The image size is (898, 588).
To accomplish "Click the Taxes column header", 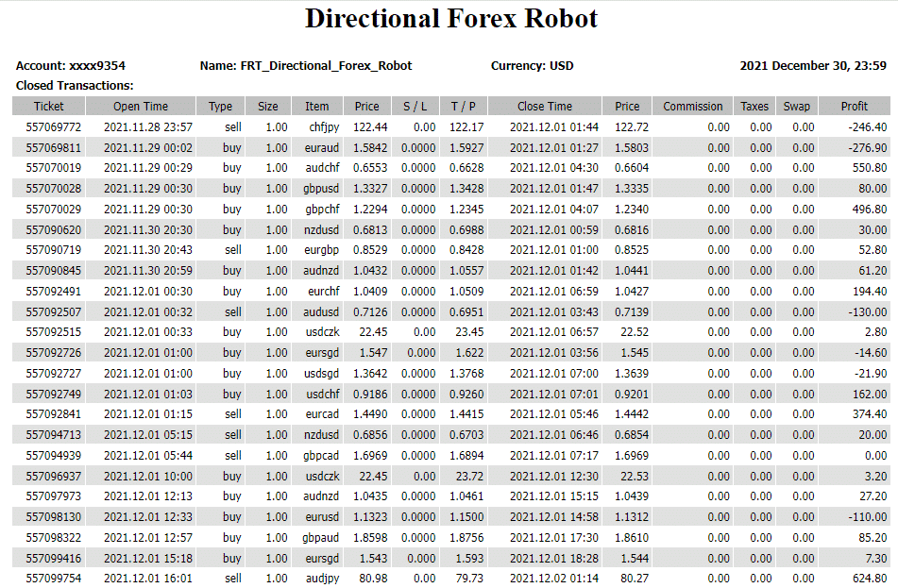I will tap(754, 106).
